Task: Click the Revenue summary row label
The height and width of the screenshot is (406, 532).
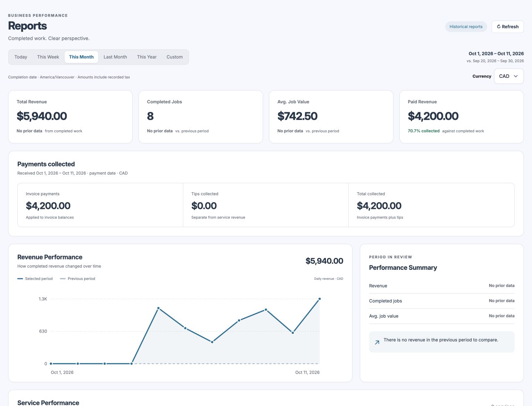Action: pos(378,286)
